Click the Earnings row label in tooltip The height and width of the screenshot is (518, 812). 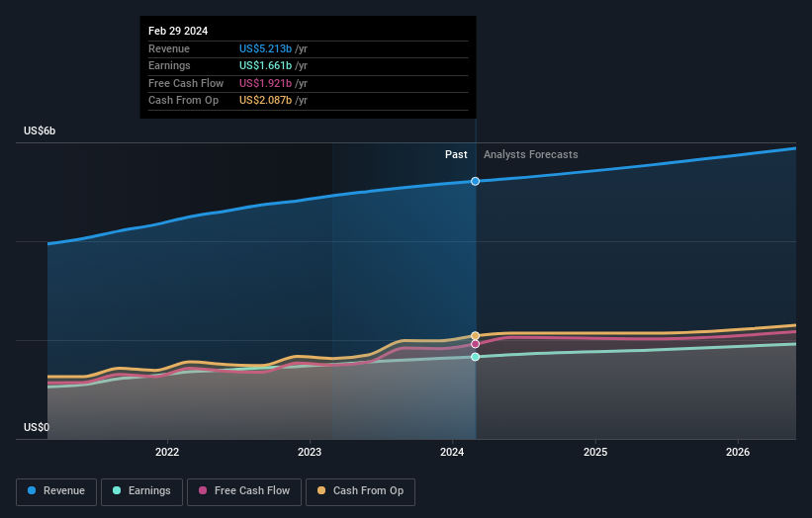coord(169,65)
